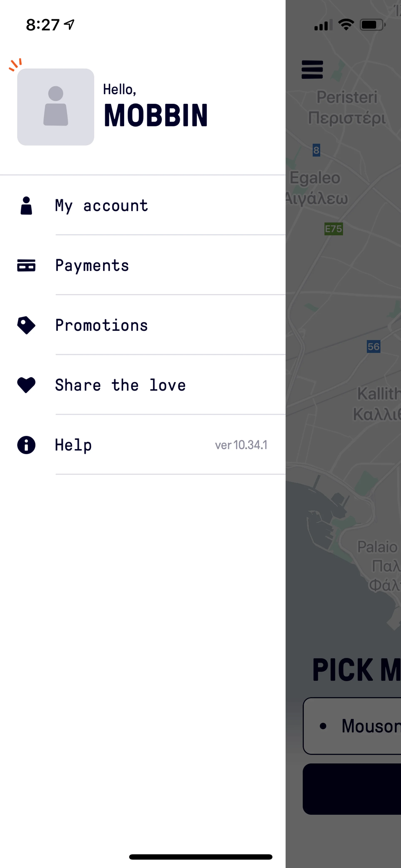
Task: Open the Help menu entry
Action: pyautogui.click(x=73, y=445)
